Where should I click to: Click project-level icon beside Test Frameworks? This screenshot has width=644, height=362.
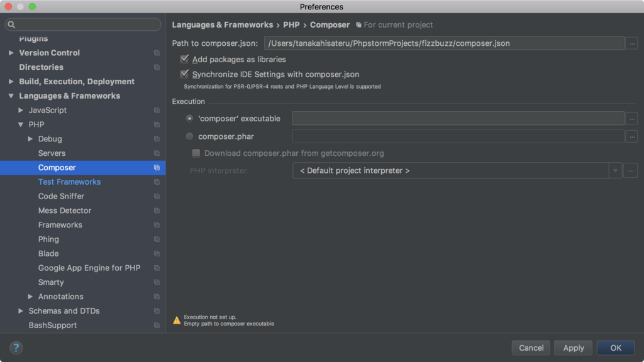coord(157,182)
